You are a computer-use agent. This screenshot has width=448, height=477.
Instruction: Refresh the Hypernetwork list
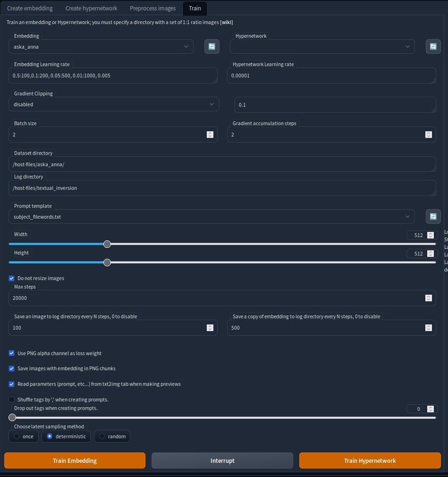coord(433,47)
